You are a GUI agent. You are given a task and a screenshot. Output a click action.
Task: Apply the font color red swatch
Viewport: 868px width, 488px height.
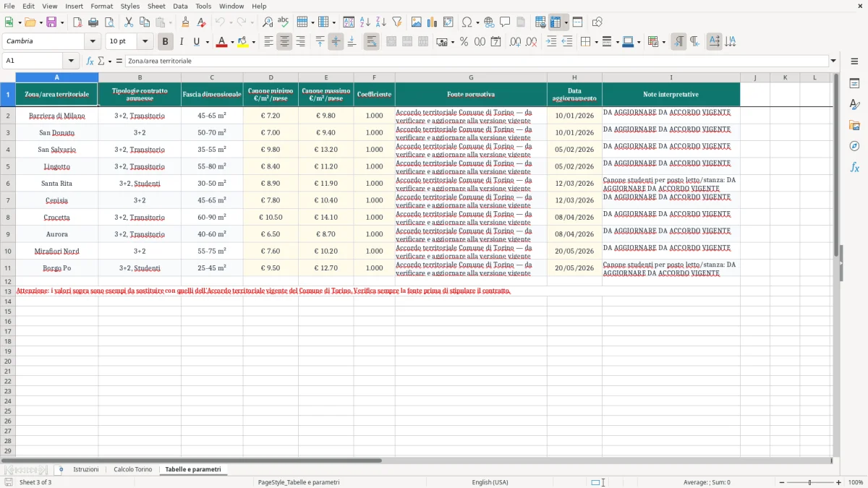(221, 42)
